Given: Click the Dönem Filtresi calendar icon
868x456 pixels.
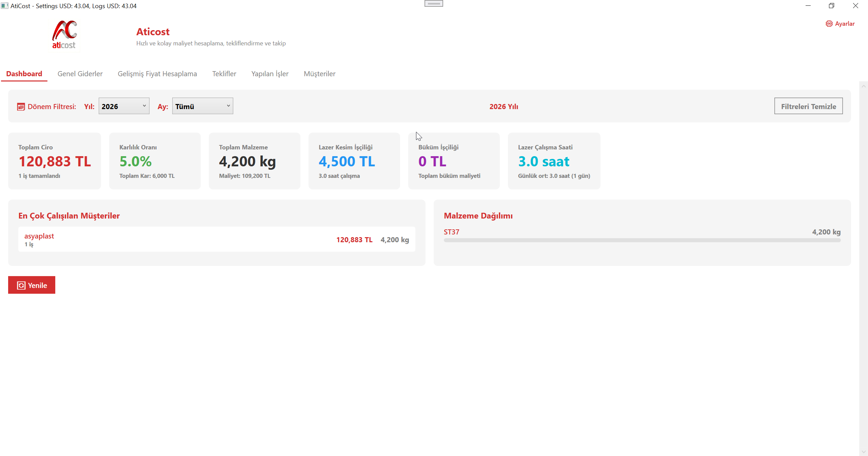Looking at the screenshot, I should point(21,107).
